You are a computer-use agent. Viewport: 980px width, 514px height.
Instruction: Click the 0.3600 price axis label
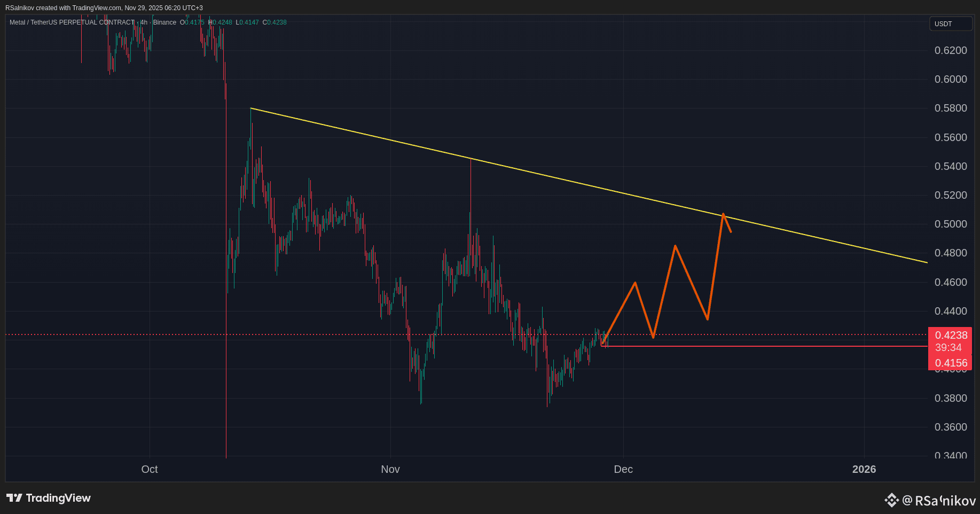click(951, 427)
